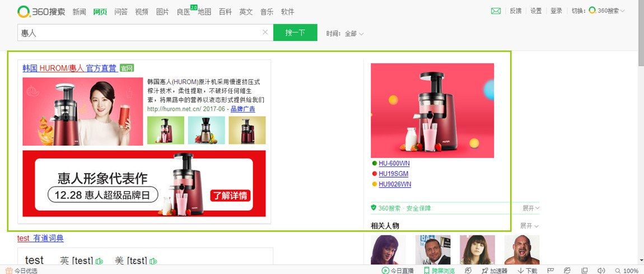Click the 品牌广告 link

242,109
